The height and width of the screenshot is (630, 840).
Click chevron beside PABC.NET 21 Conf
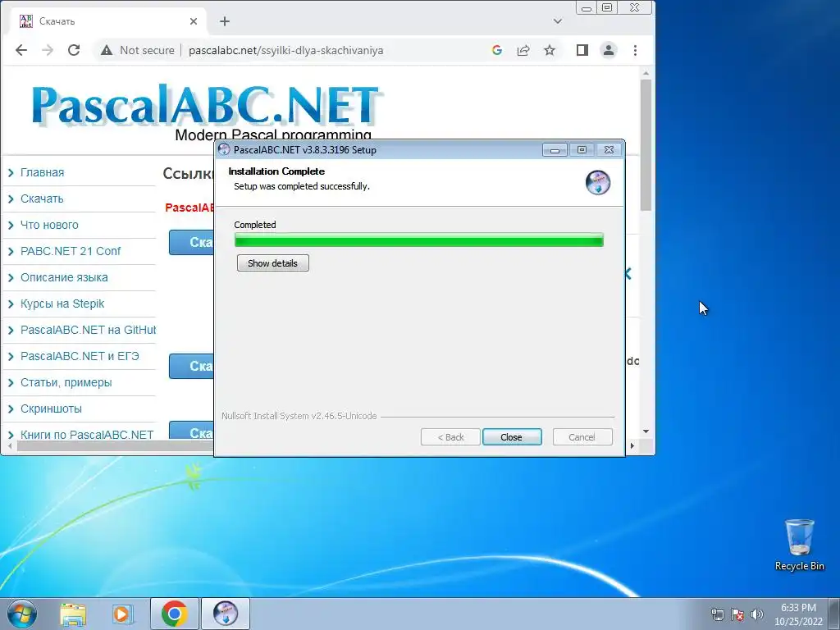(11, 251)
